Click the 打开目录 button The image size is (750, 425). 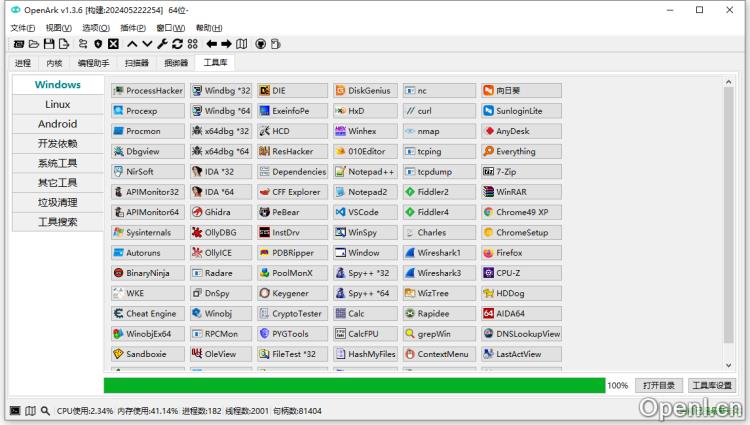pos(659,385)
